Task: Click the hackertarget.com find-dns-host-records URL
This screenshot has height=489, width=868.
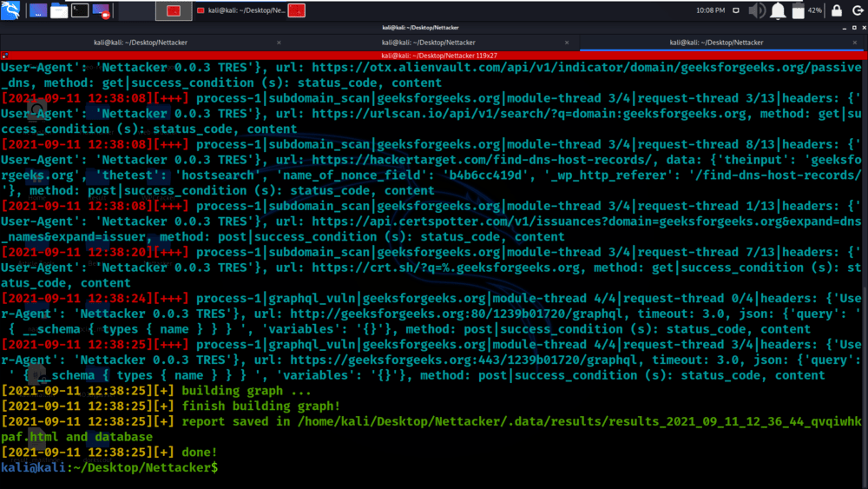Action: tap(482, 160)
